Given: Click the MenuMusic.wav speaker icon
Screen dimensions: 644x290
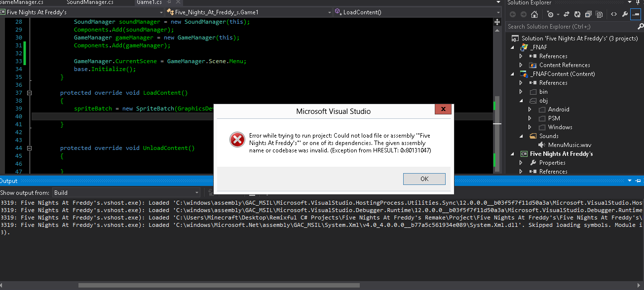Looking at the screenshot, I should (x=542, y=145).
